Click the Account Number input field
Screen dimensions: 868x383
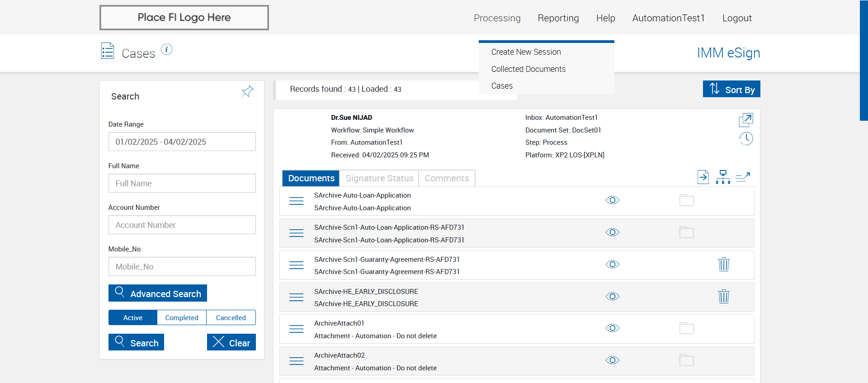(182, 225)
